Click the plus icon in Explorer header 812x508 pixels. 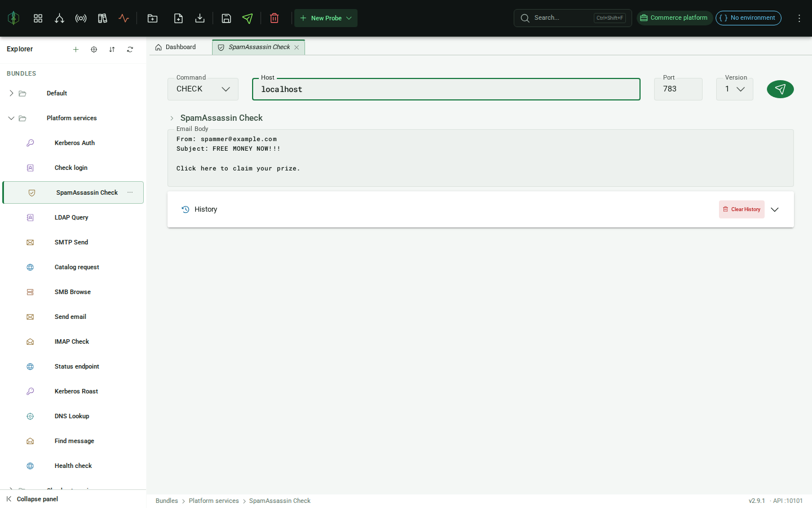point(76,49)
